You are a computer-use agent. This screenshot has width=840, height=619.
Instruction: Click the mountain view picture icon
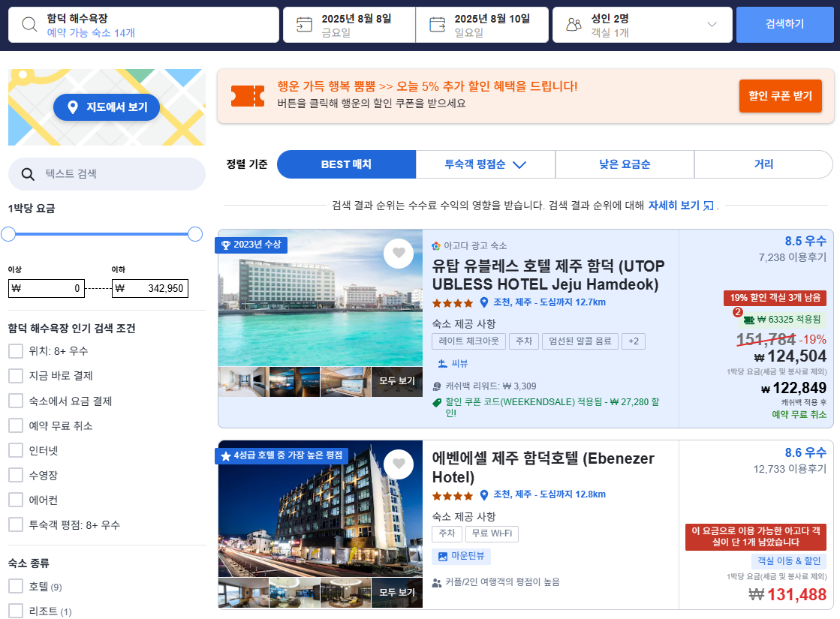coord(442,557)
